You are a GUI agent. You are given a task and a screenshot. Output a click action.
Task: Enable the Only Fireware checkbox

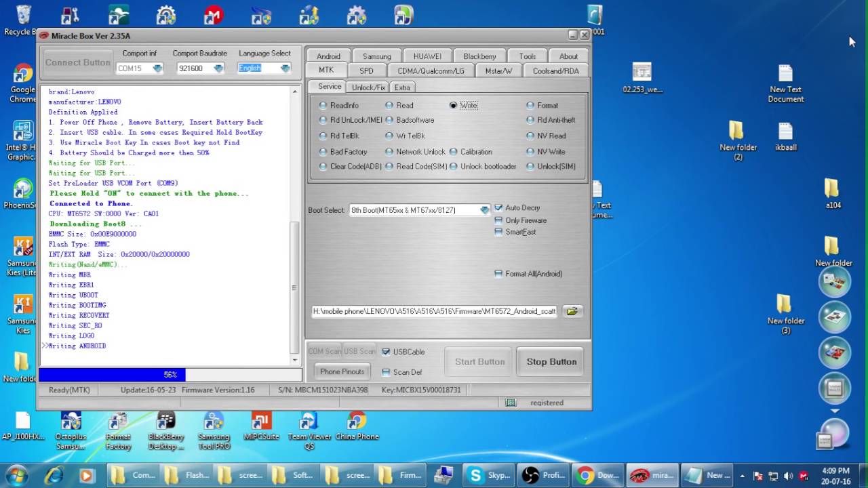[521, 220]
